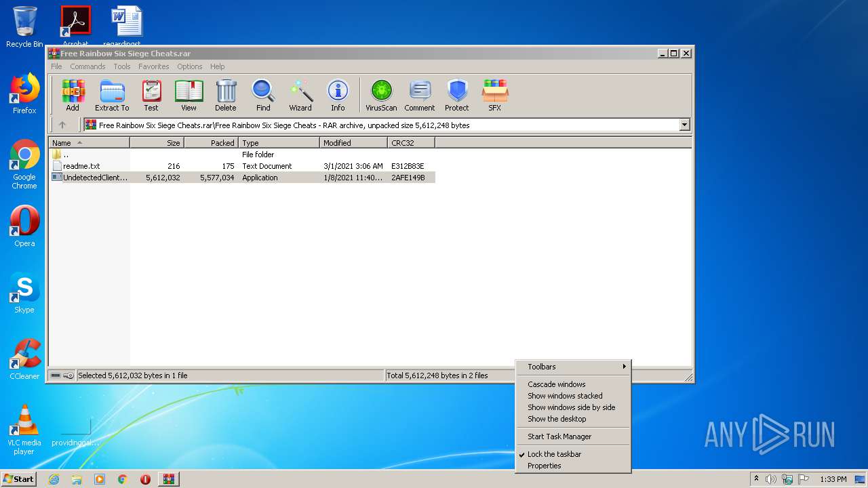Click the Info toolbar icon
Screen dimensions: 868x488
[338, 96]
